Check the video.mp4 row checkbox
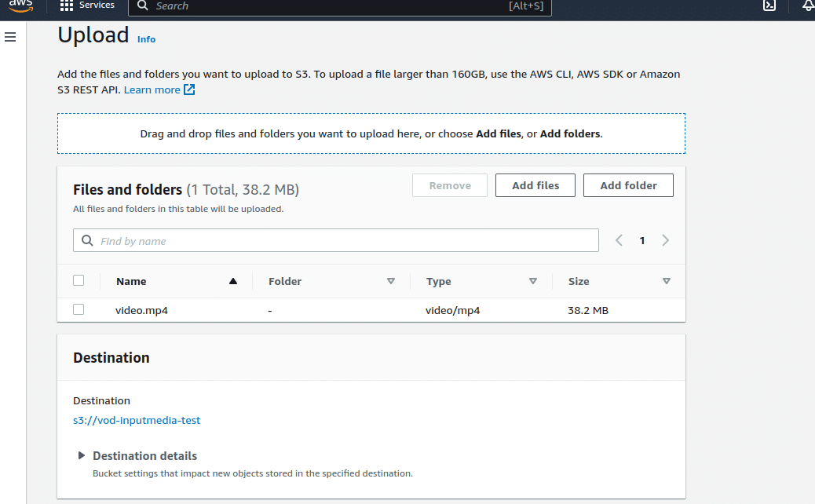 [x=79, y=309]
